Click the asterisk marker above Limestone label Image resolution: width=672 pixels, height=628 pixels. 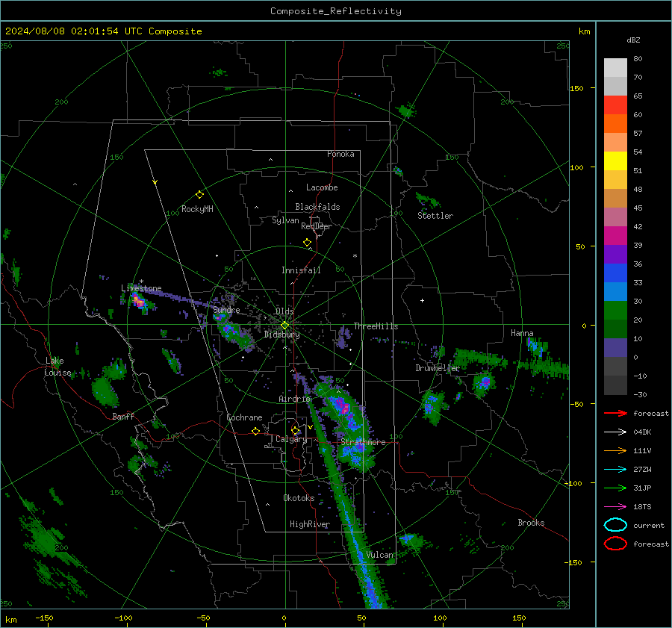[141, 282]
